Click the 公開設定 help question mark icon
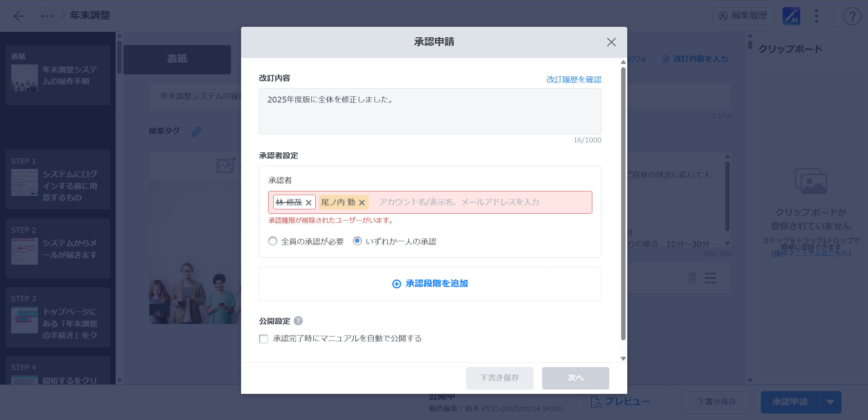868x420 pixels. [298, 321]
